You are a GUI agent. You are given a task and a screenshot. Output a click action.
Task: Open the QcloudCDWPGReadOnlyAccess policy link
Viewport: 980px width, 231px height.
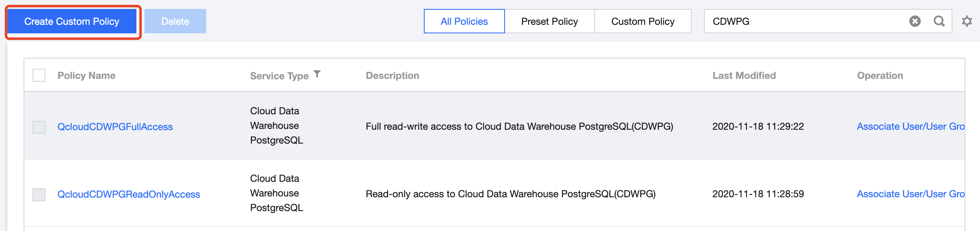(129, 194)
